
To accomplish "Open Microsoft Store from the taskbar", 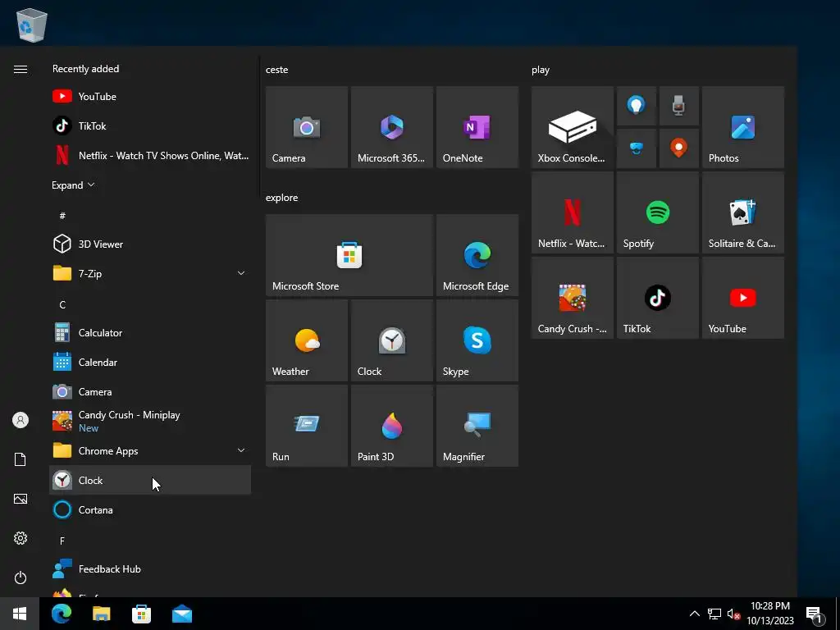I will [141, 614].
